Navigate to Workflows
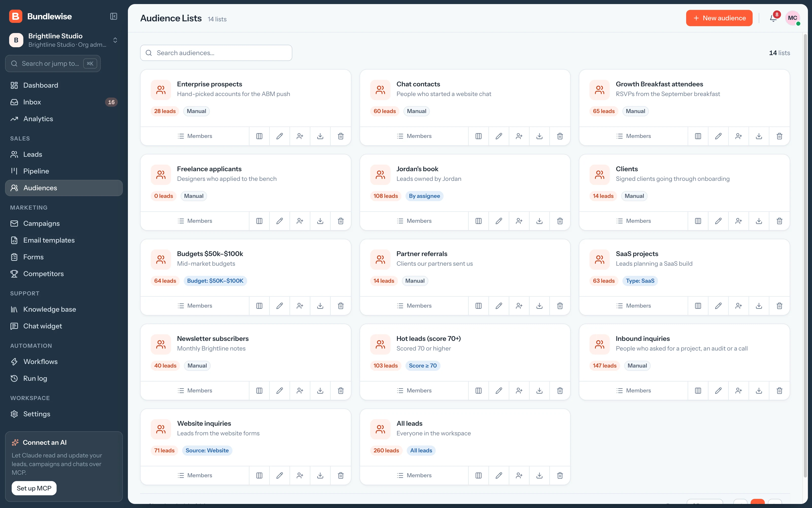This screenshot has width=812, height=508. [64, 361]
